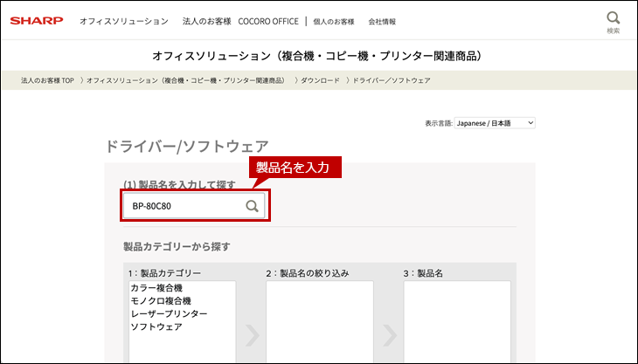Open オフィスソリューション header menu
This screenshot has width=638, height=364.
pyautogui.click(x=124, y=21)
